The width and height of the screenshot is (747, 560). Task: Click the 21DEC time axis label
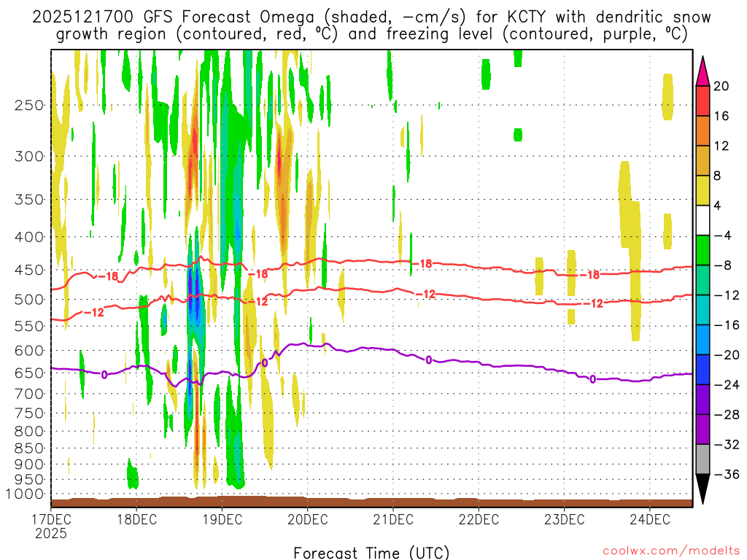coord(393,519)
